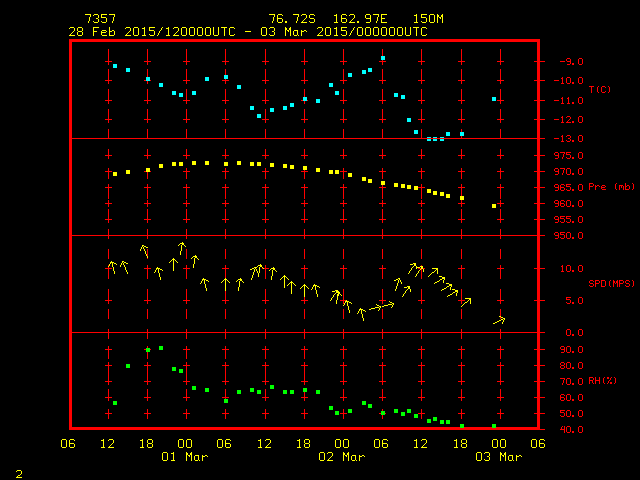
Task: Select the 'T(C)' axis label
Action: (600, 89)
